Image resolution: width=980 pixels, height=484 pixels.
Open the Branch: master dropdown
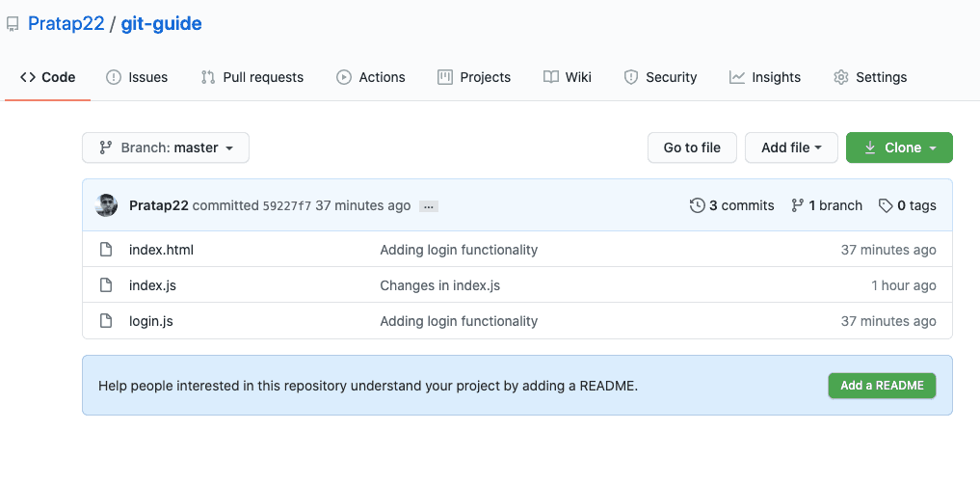tap(166, 148)
